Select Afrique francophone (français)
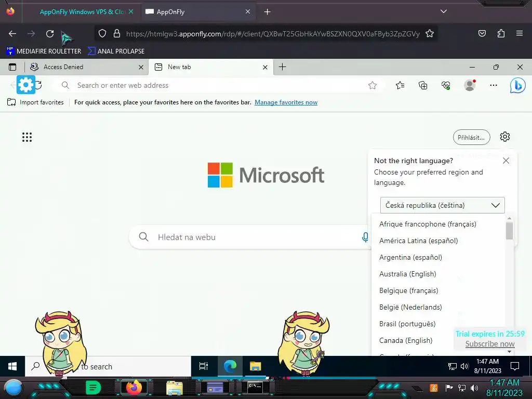532x399 pixels. click(438, 224)
